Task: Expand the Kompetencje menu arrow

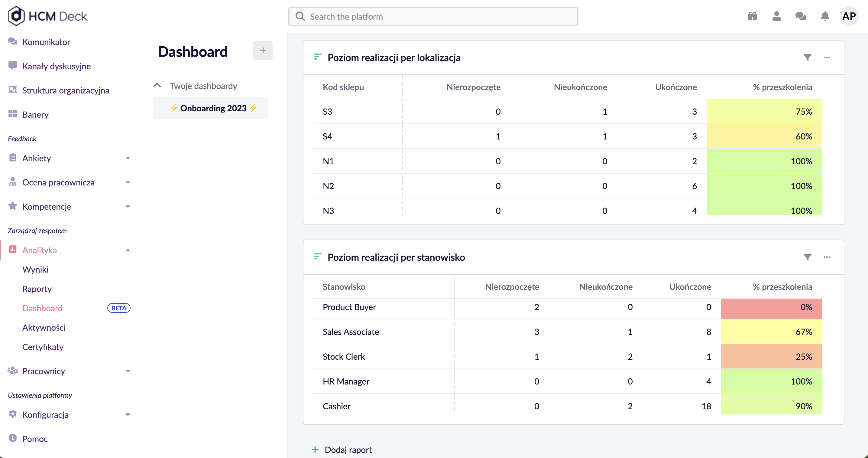Action: pyautogui.click(x=128, y=206)
